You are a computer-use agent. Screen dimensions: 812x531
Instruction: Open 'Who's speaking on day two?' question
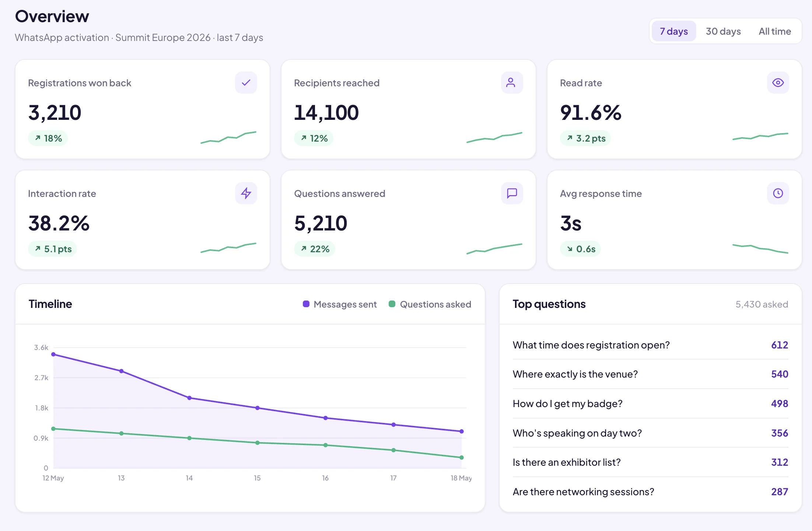click(650, 433)
